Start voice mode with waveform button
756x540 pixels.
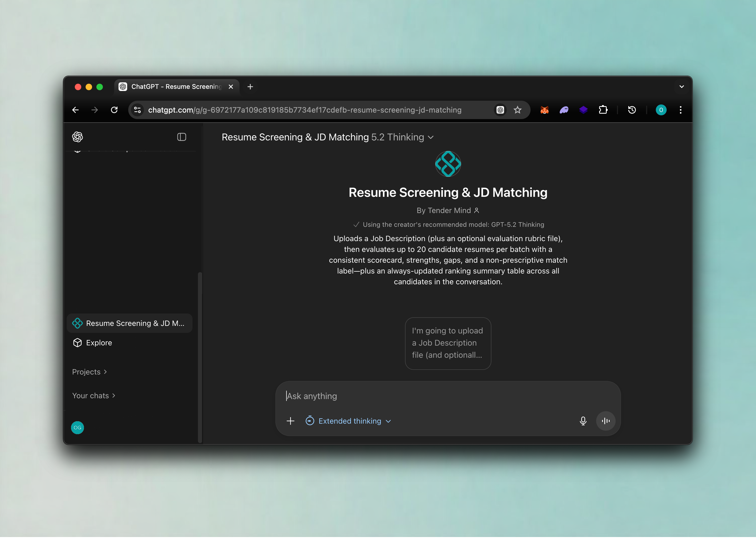pyautogui.click(x=605, y=421)
